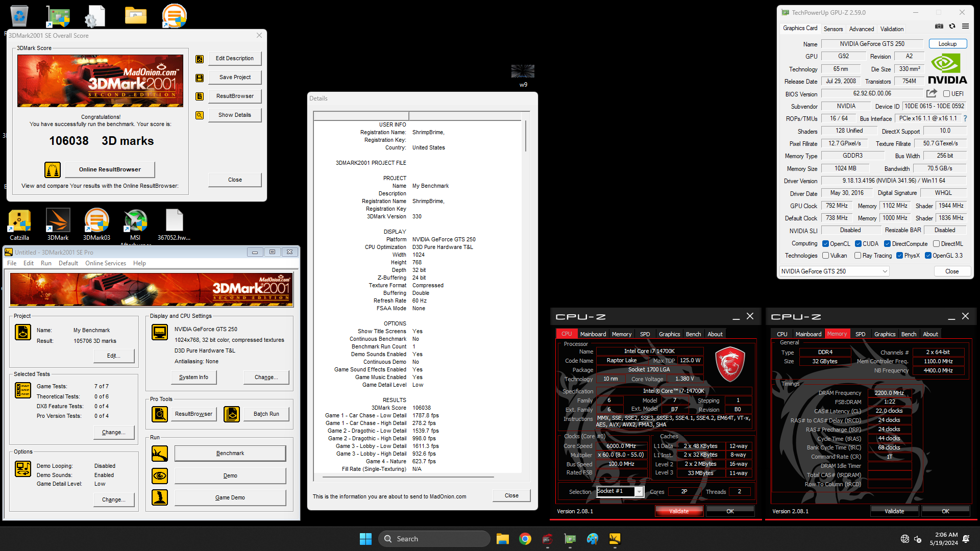Click the Show Details magnifier icon
The height and width of the screenshot is (551, 980).
pyautogui.click(x=200, y=115)
